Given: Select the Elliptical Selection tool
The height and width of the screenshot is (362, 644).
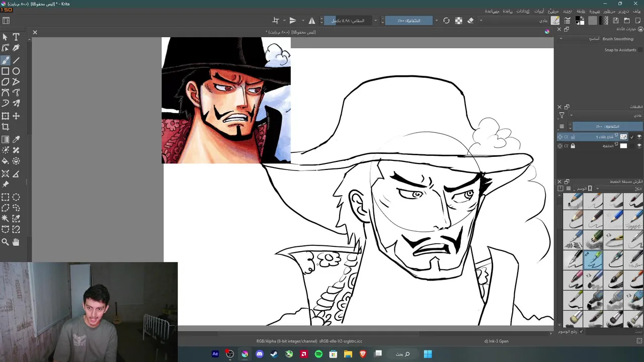Looking at the screenshot, I should 16,197.
